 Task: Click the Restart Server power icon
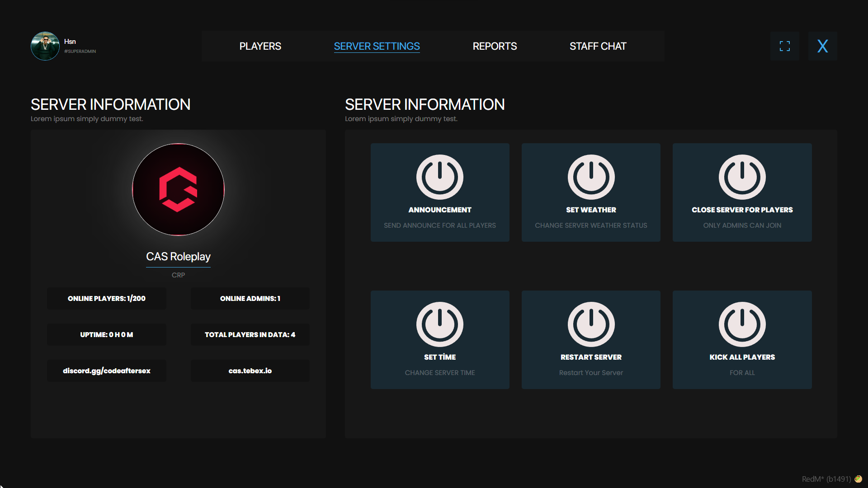590,324
